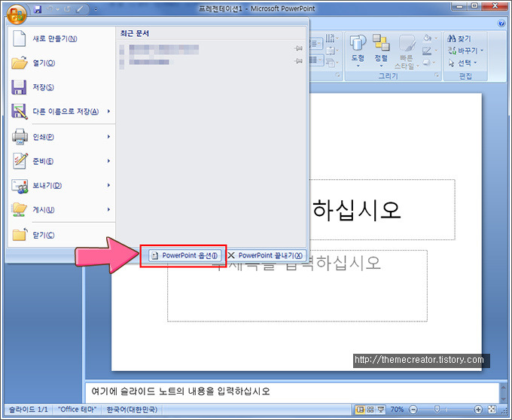
Task: Click the Undo icon in Quick Access toolbar
Action: 50,9
